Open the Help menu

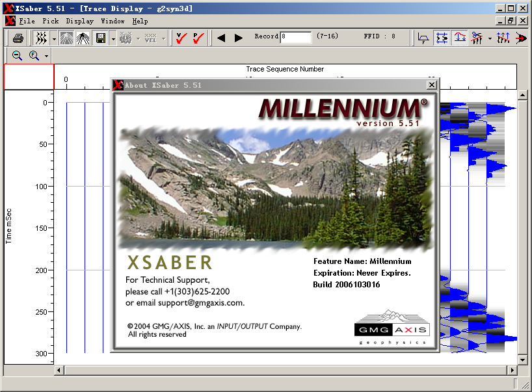point(140,21)
